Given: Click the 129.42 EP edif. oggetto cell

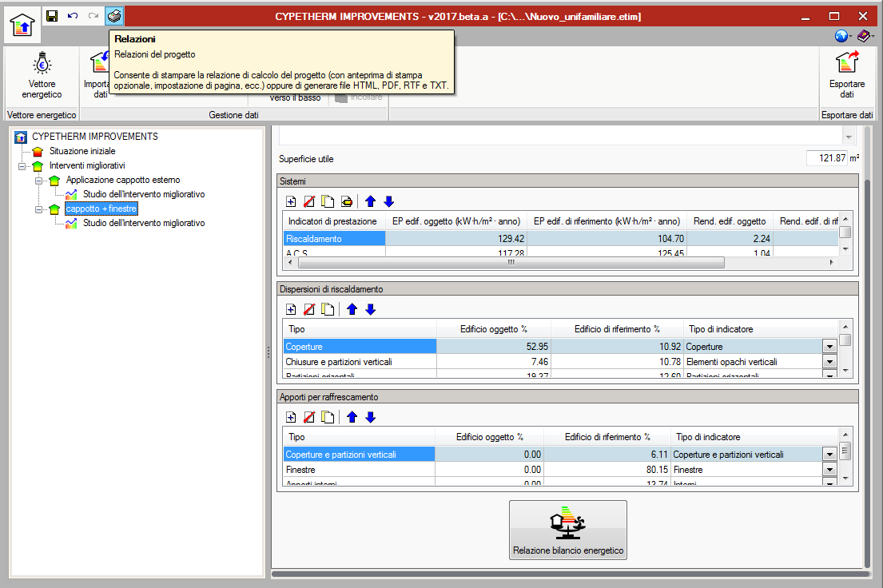Looking at the screenshot, I should coord(456,238).
